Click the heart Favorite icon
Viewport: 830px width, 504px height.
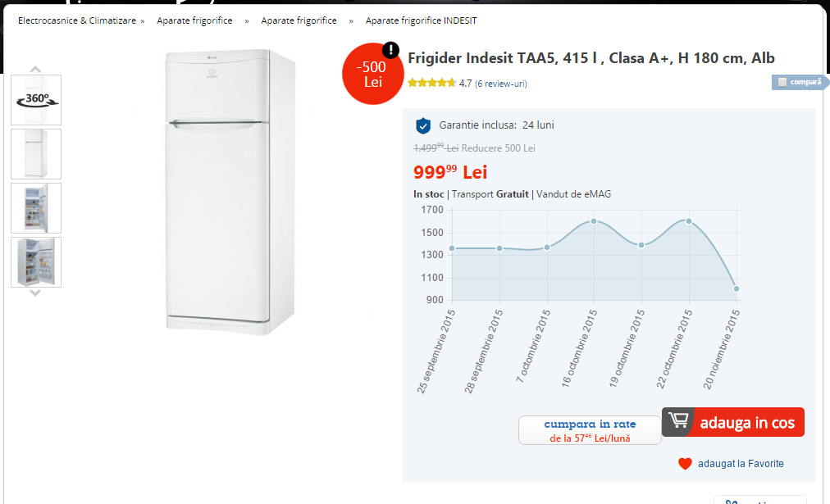[x=686, y=464]
